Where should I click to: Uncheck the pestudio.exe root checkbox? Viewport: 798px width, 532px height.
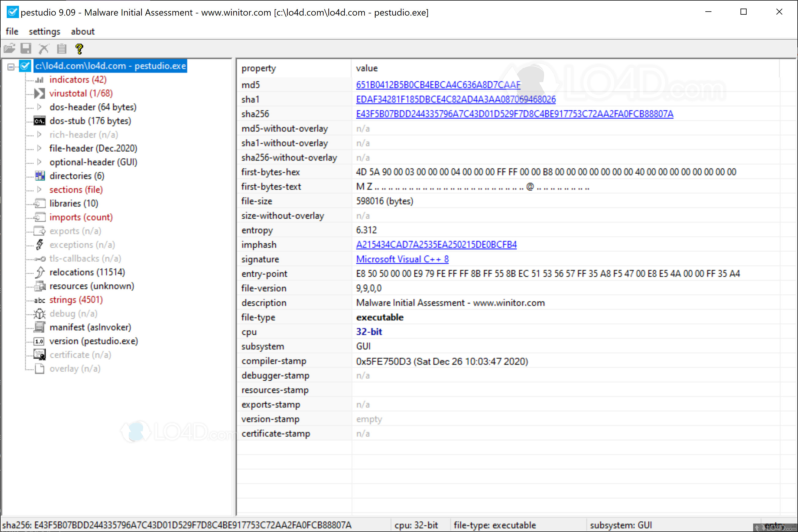coord(25,66)
